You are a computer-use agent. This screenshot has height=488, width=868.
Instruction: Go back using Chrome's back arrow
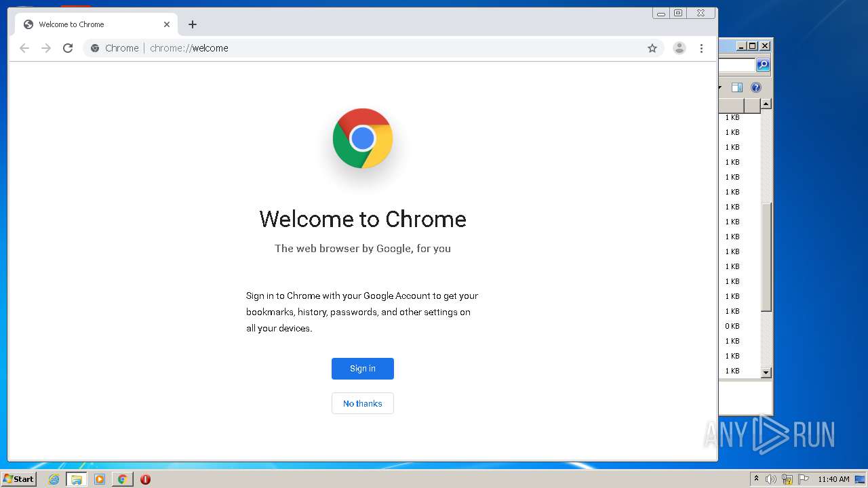pos(24,48)
